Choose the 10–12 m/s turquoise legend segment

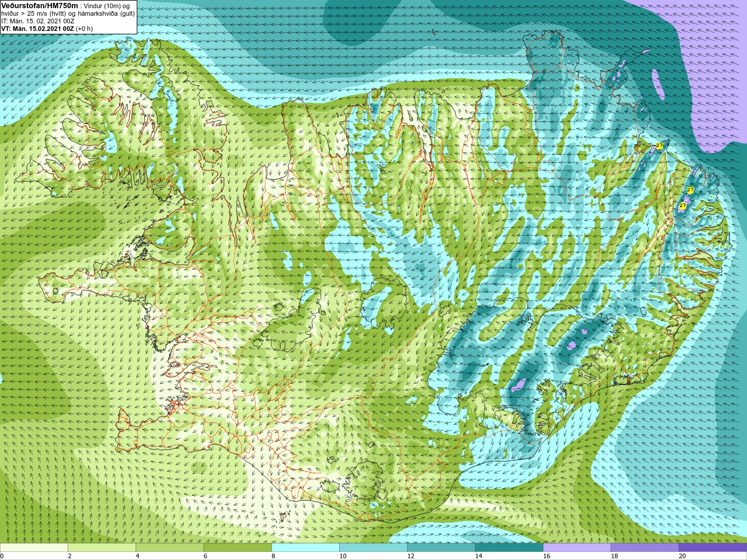point(373,548)
